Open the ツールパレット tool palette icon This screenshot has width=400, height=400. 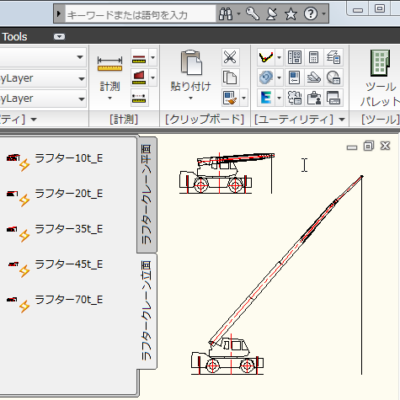tap(380, 63)
